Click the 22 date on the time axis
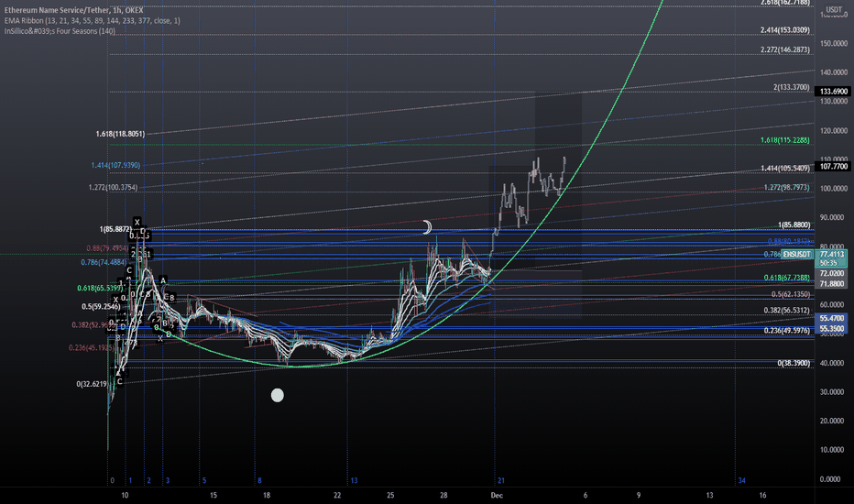Screen dimensions: 854x504 click(x=337, y=495)
